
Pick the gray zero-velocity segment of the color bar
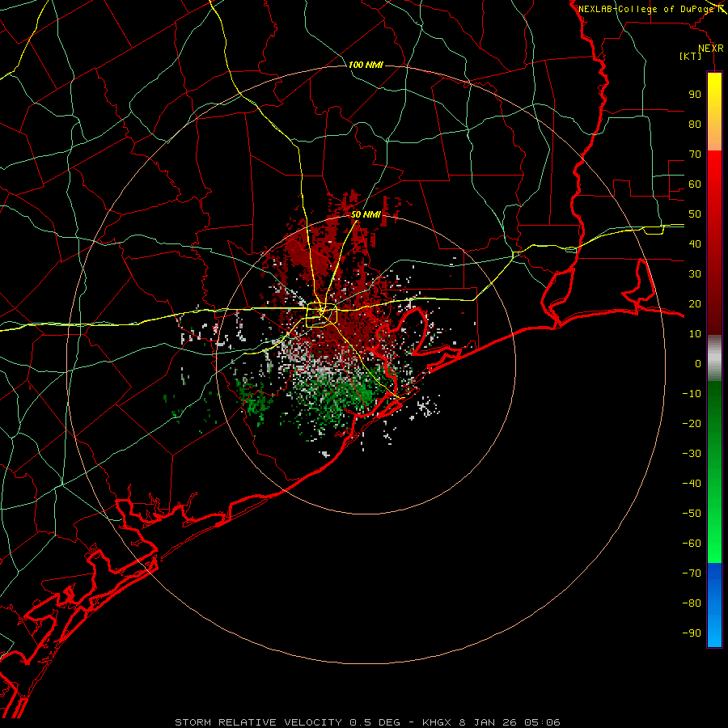[x=714, y=358]
